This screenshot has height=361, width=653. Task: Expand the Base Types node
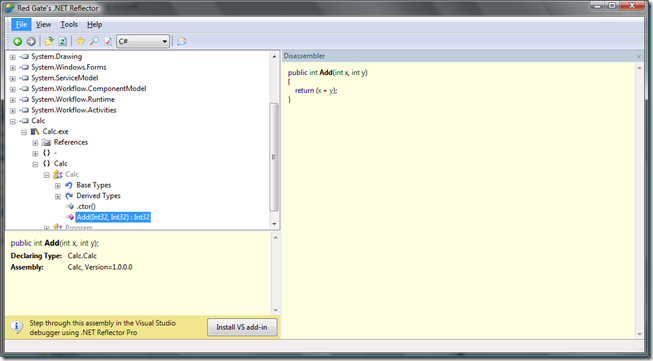point(58,186)
